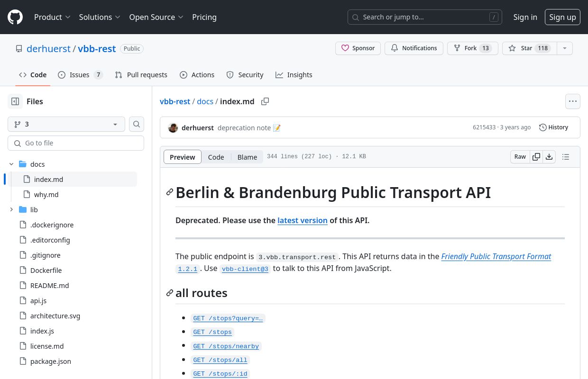The height and width of the screenshot is (379, 588).
Task: Fork the repository
Action: tap(472, 48)
